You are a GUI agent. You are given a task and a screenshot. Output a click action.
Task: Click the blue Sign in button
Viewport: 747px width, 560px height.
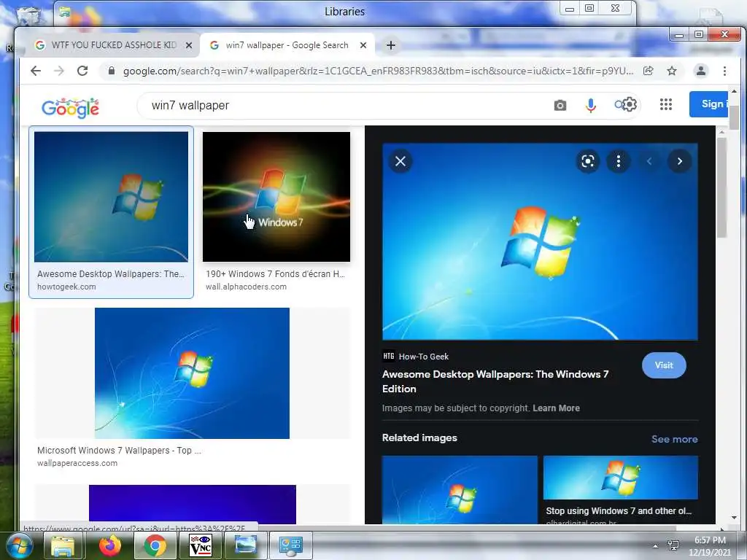click(x=708, y=104)
